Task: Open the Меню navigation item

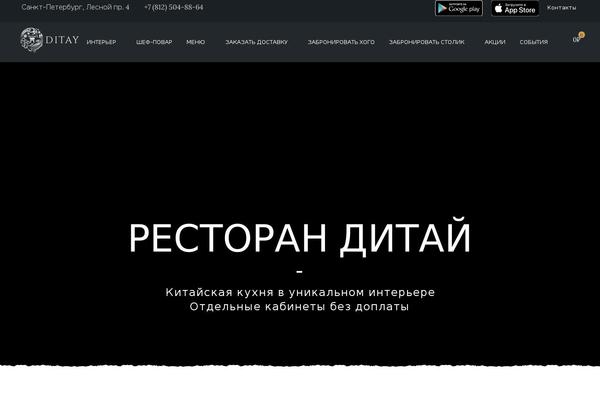Action: [x=196, y=42]
